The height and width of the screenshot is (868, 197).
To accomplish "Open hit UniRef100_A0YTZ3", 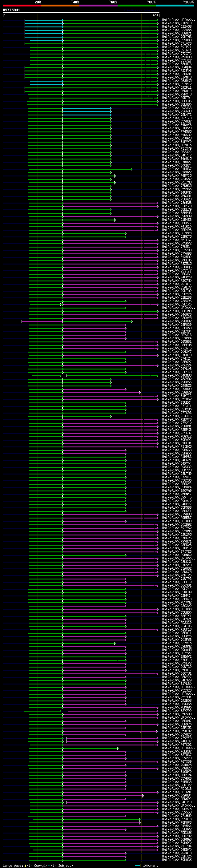I will pyautogui.click(x=177, y=118).
